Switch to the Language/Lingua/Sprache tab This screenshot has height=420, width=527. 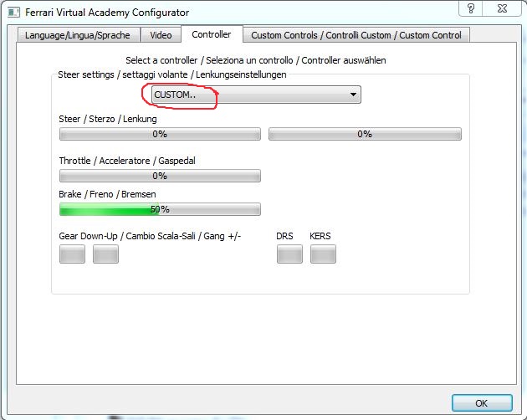(x=77, y=34)
